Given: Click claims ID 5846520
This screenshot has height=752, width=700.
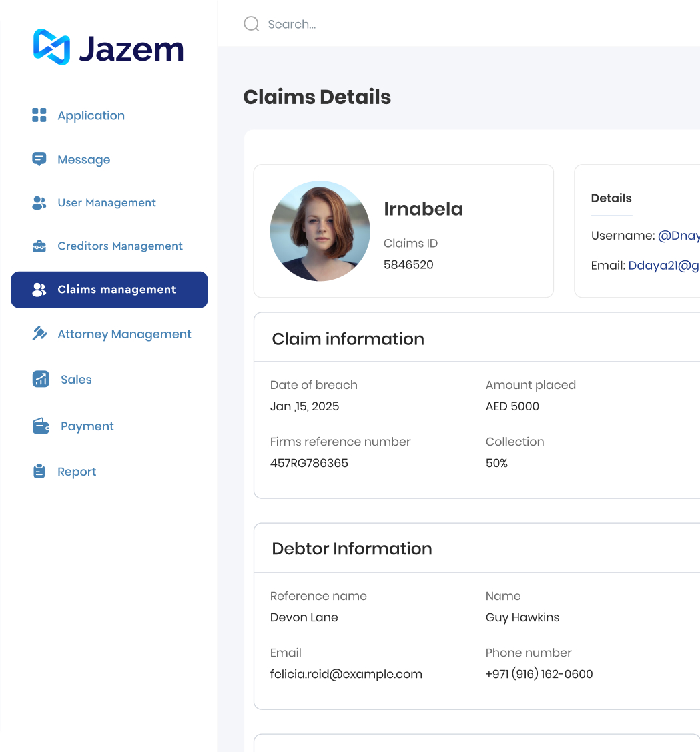Looking at the screenshot, I should [x=408, y=265].
